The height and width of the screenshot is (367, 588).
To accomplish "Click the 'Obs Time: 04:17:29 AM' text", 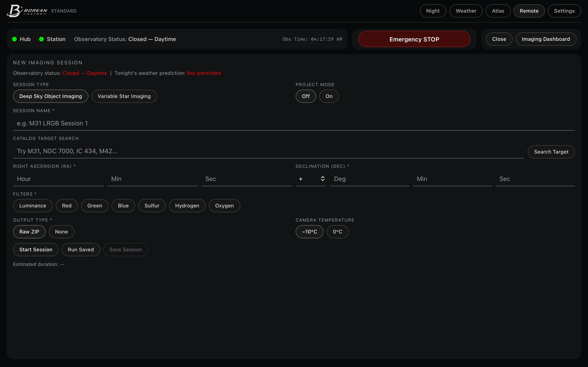I will (312, 39).
